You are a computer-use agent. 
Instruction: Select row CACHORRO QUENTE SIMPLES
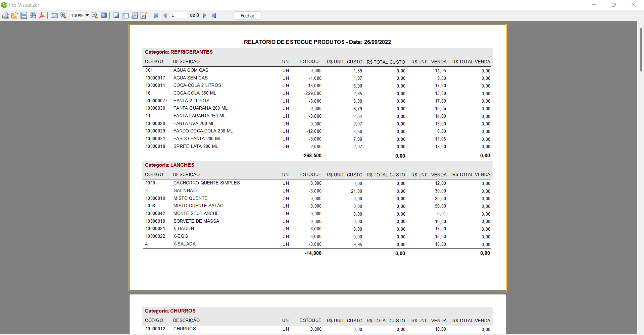coord(317,183)
